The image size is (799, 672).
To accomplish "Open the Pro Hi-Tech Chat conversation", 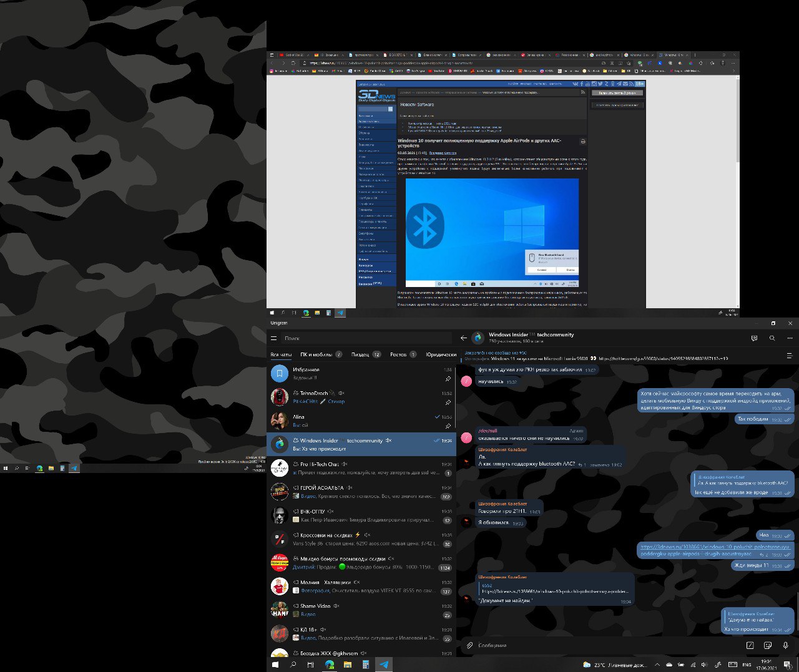I will click(x=361, y=468).
